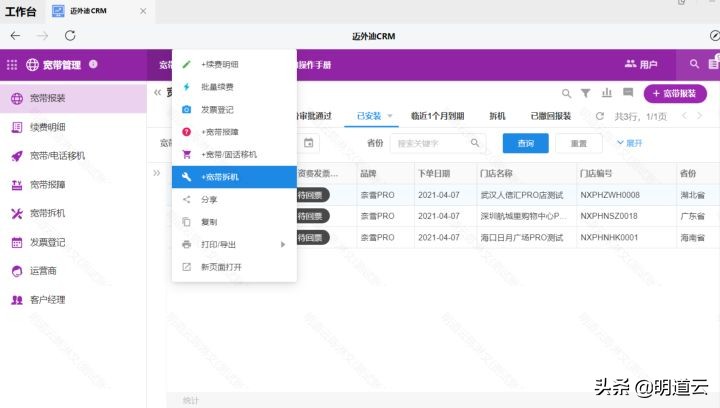The height and width of the screenshot is (408, 720).
Task: Click store code NXPHNSZ0018
Action: 609,216
